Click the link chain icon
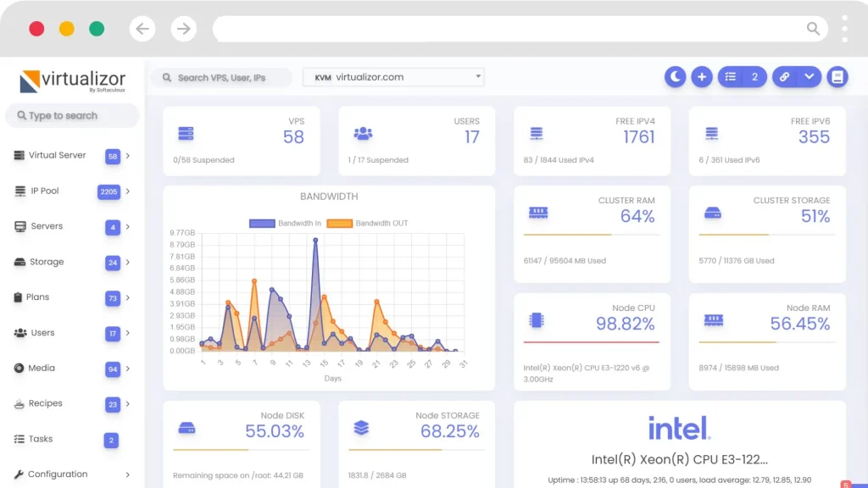 (784, 77)
